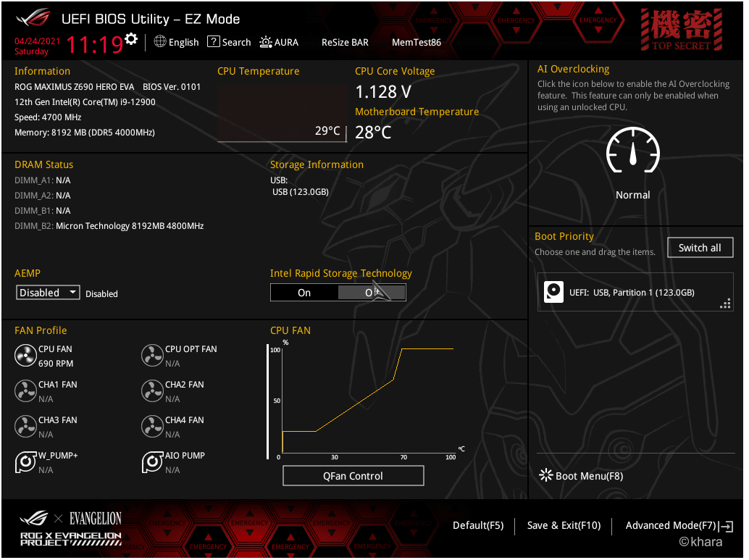Launch MemTest86 from the top bar
Image resolution: width=749 pixels, height=560 pixels.
(416, 42)
